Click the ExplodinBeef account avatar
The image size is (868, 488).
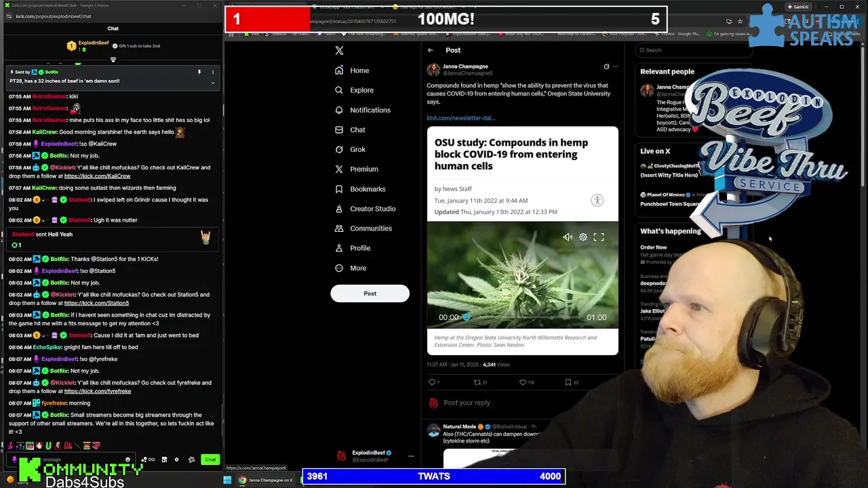tap(342, 456)
